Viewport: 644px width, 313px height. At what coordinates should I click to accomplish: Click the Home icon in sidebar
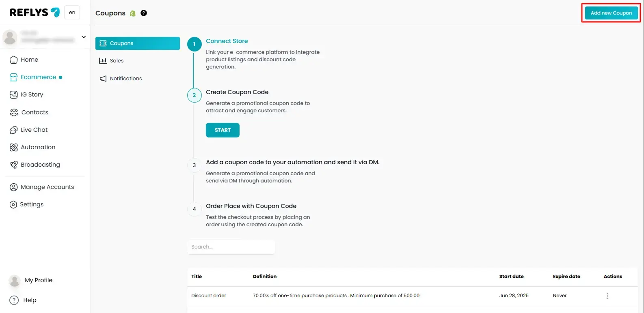point(14,60)
